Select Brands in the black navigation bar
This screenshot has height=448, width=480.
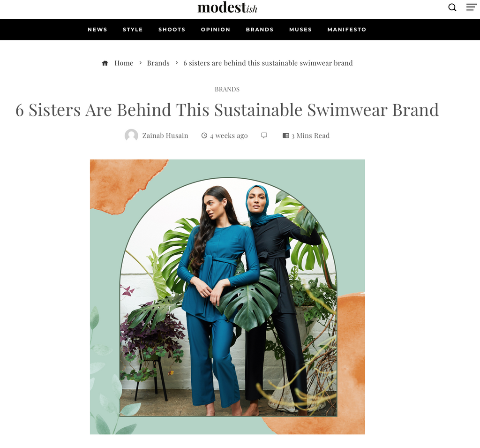pos(260,30)
